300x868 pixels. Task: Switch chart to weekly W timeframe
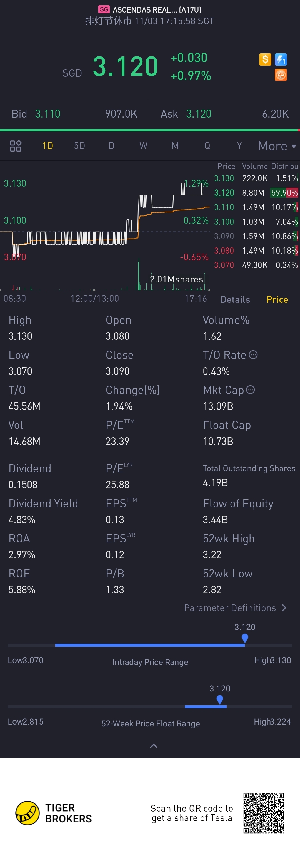point(143,146)
